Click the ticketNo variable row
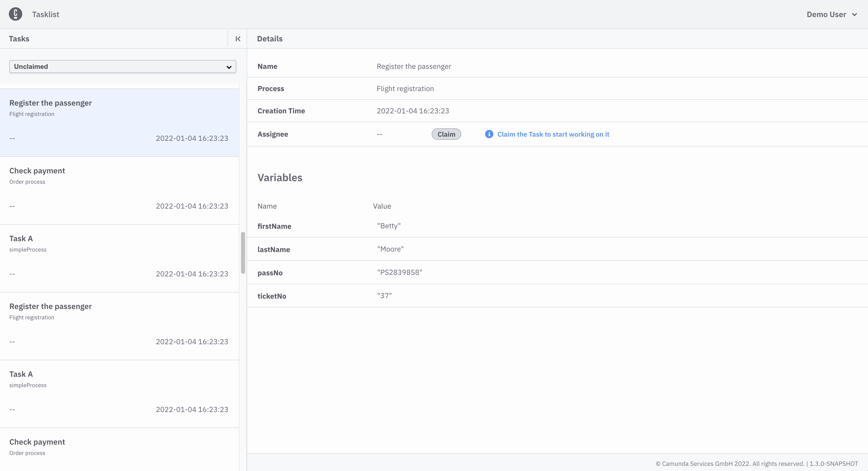The image size is (868, 471). (557, 296)
